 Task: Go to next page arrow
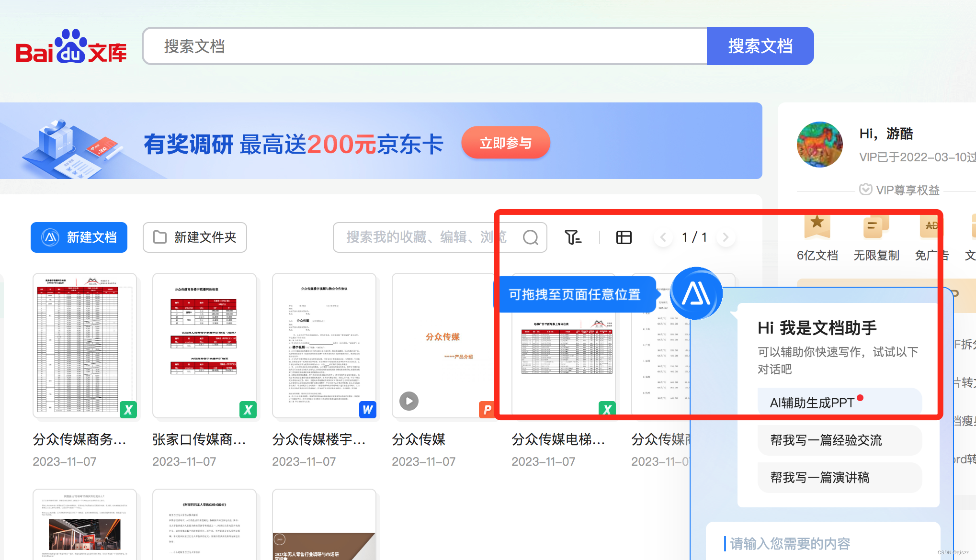pyautogui.click(x=726, y=237)
